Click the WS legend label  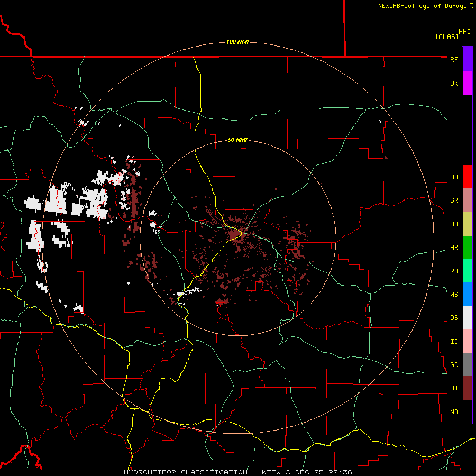[454, 295]
